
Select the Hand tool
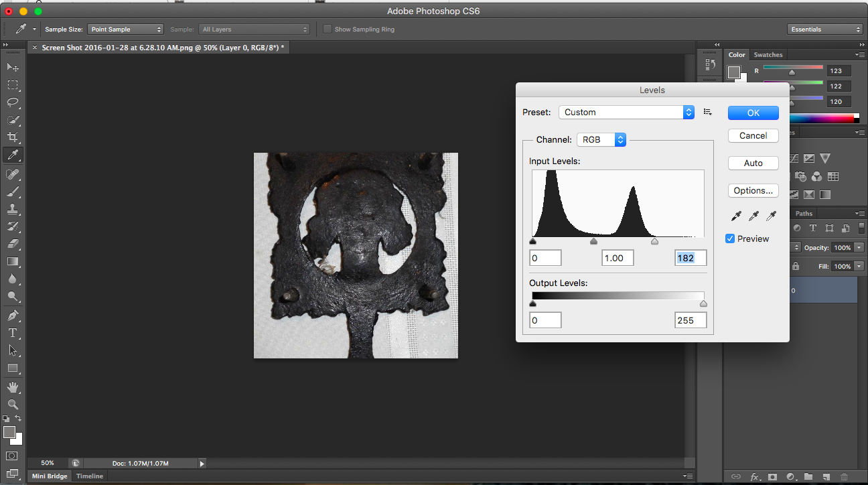point(13,387)
